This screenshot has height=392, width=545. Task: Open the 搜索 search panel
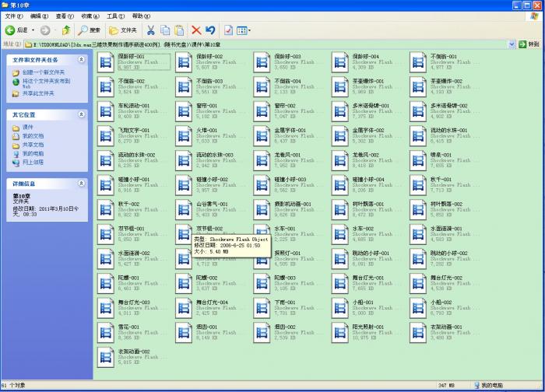pyautogui.click(x=89, y=30)
